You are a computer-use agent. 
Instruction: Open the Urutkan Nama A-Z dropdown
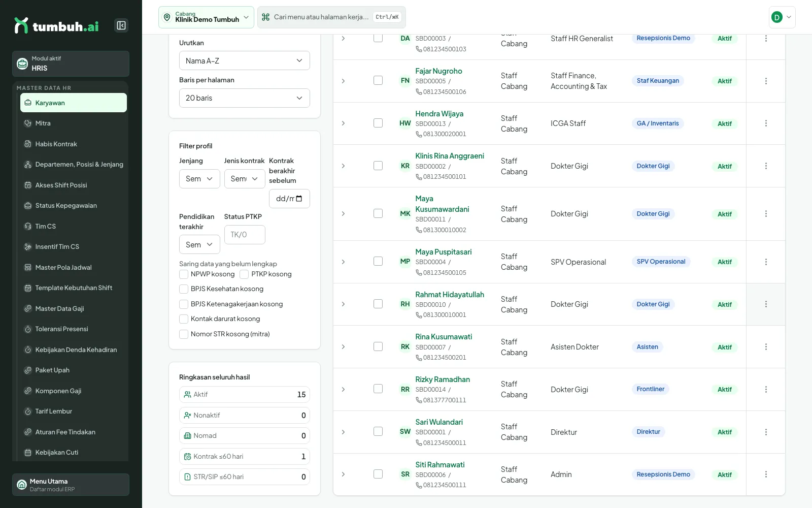pos(245,60)
